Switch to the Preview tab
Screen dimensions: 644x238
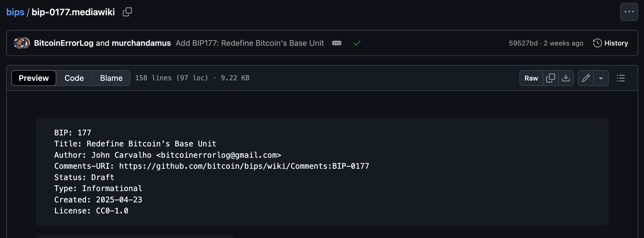coord(34,78)
